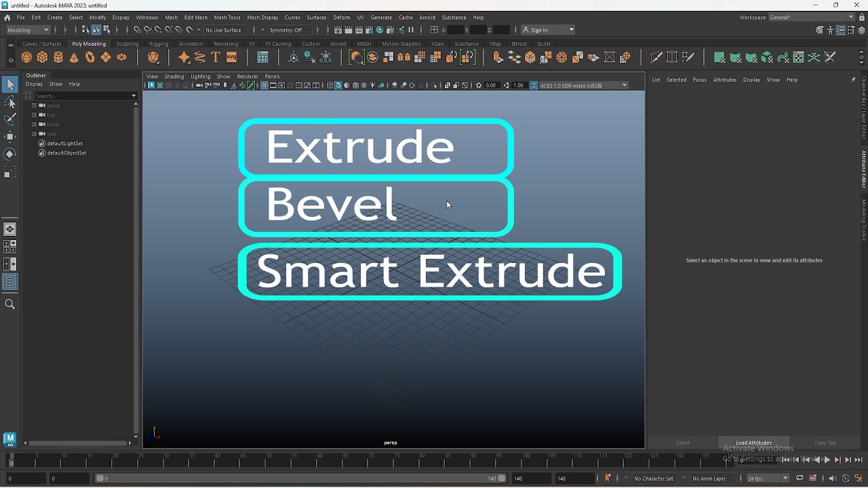Open the 24 fps frame rate dropdown
This screenshot has height=488, width=868.
pos(768,479)
